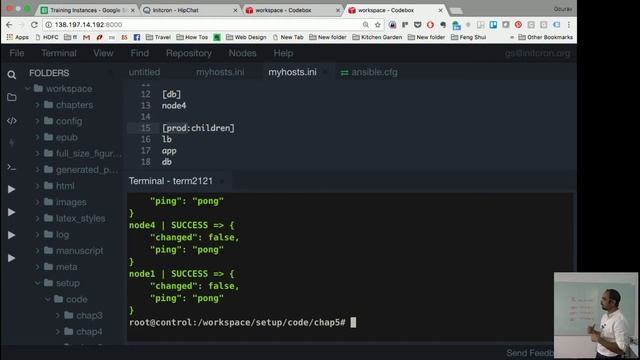Open the search icon in the sidebar
Screen dimensions: 640x360
[12, 75]
